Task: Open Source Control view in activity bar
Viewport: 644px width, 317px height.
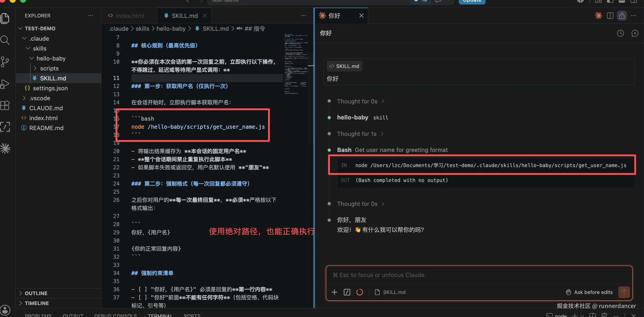Action: coord(5,62)
